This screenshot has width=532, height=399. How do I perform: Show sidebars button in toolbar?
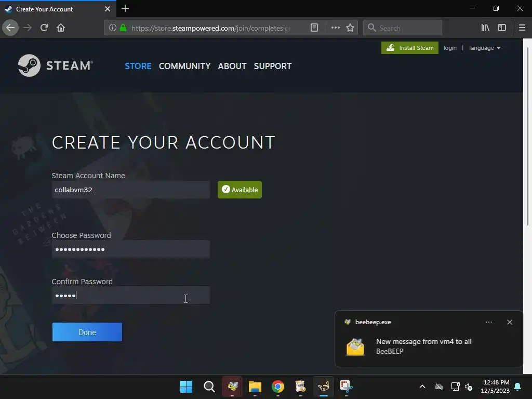pyautogui.click(x=502, y=28)
